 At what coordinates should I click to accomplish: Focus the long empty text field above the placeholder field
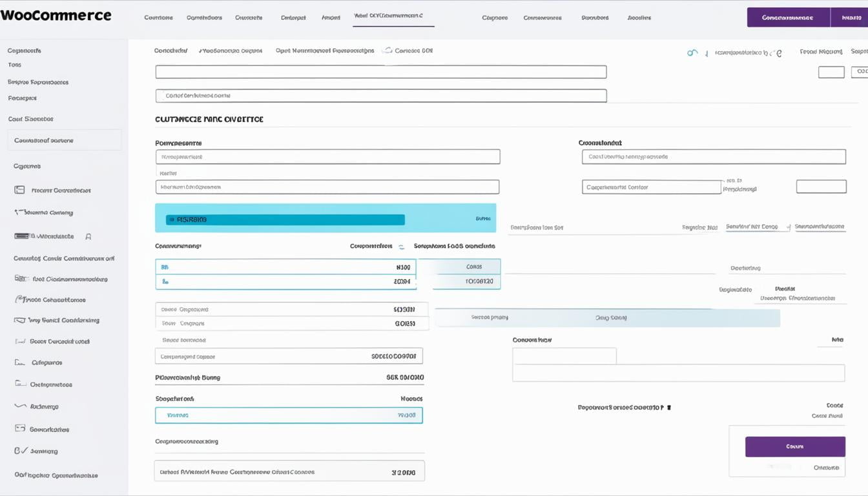[x=381, y=72]
